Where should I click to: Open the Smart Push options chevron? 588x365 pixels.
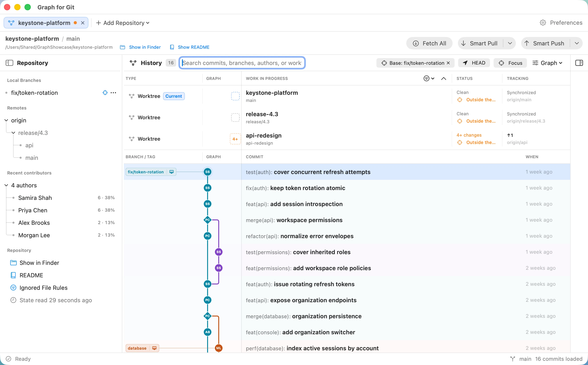click(x=577, y=43)
